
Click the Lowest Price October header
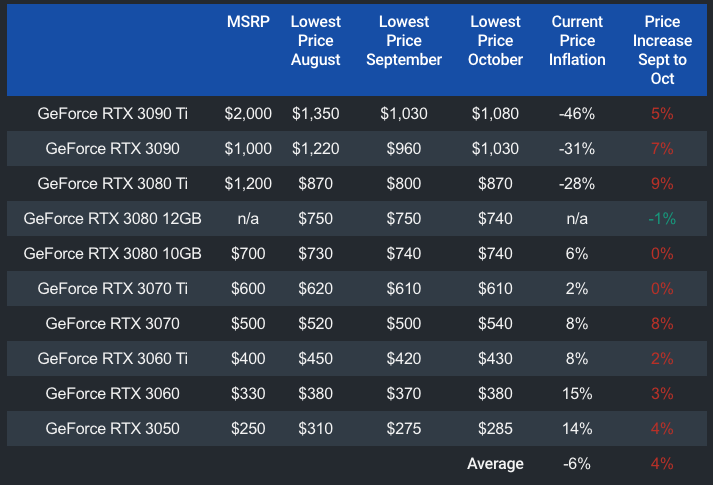point(494,41)
